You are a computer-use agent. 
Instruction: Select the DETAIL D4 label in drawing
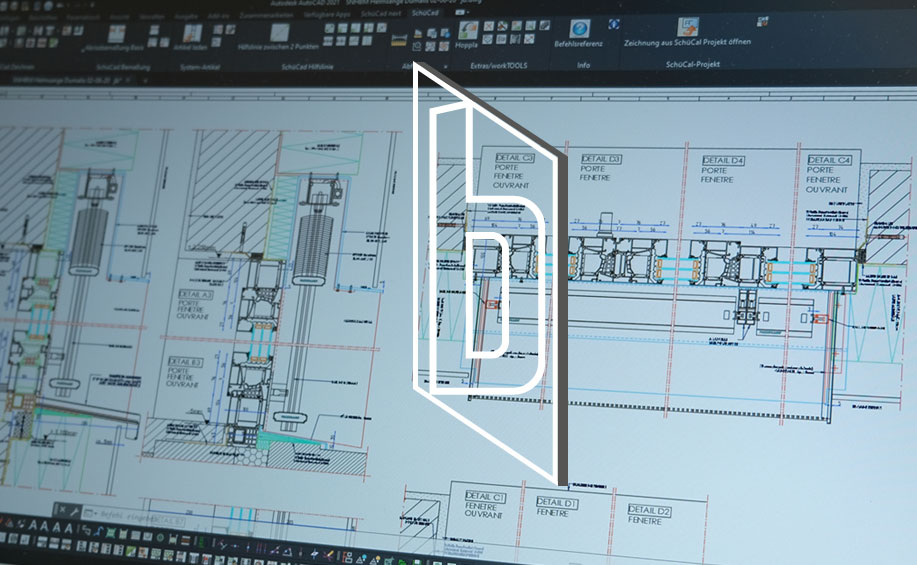(723, 160)
